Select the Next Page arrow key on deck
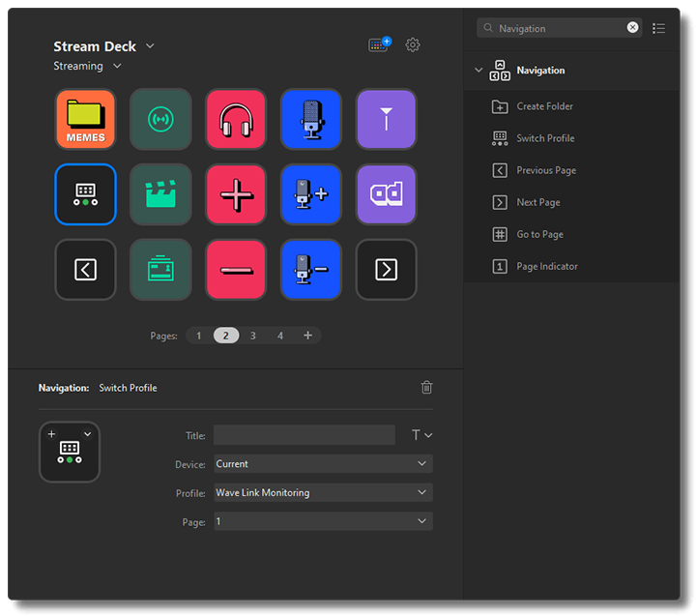This screenshot has height=616, width=696. click(x=386, y=270)
